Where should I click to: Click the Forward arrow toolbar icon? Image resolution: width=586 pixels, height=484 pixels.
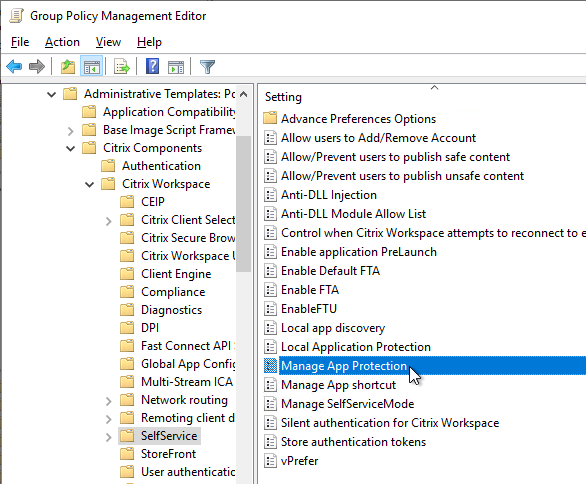(x=37, y=67)
